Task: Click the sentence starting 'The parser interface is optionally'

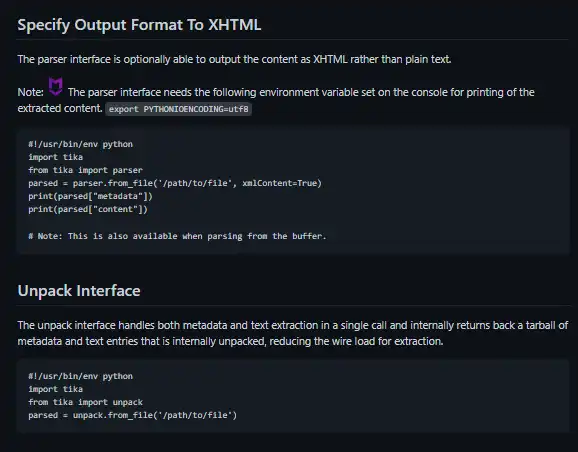Action: (x=234, y=59)
